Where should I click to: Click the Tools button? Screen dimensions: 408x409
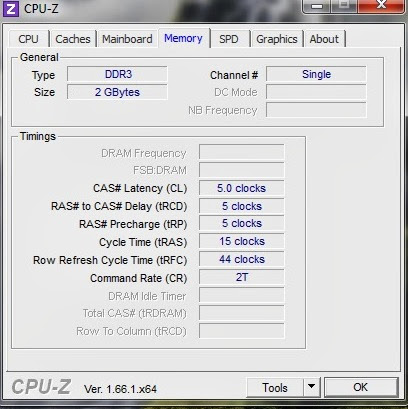click(x=275, y=388)
